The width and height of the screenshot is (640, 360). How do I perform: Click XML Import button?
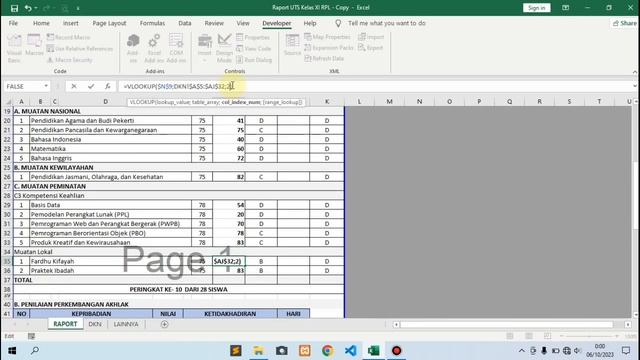371,37
